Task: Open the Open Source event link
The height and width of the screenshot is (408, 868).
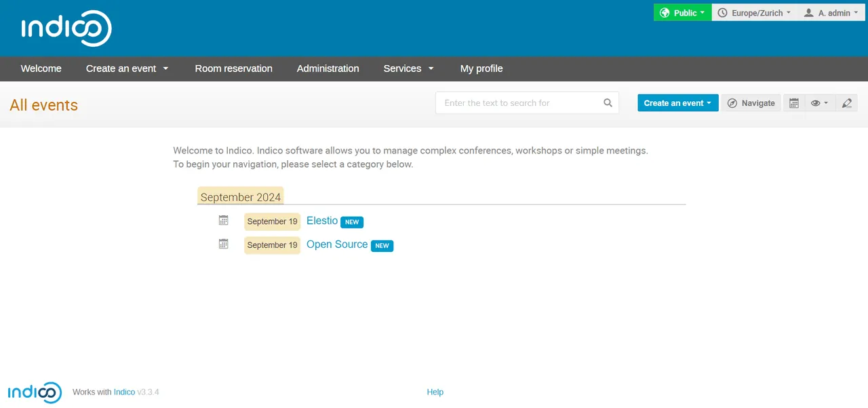Action: click(337, 244)
